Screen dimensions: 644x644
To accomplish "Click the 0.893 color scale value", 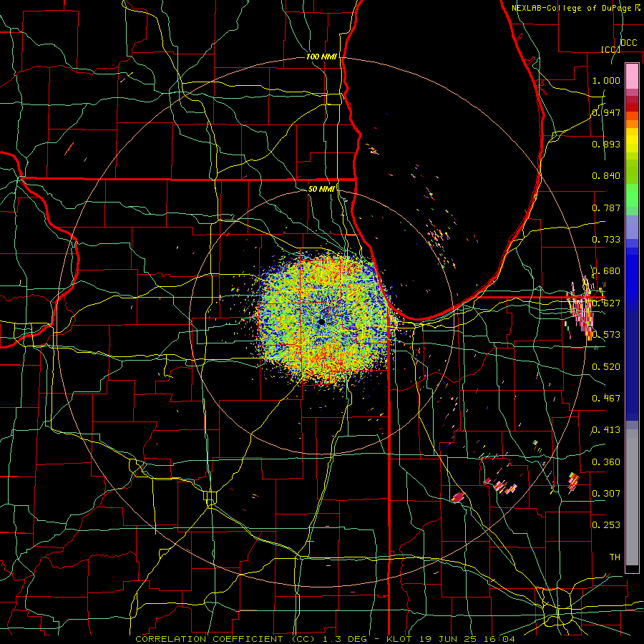I will click(606, 144).
